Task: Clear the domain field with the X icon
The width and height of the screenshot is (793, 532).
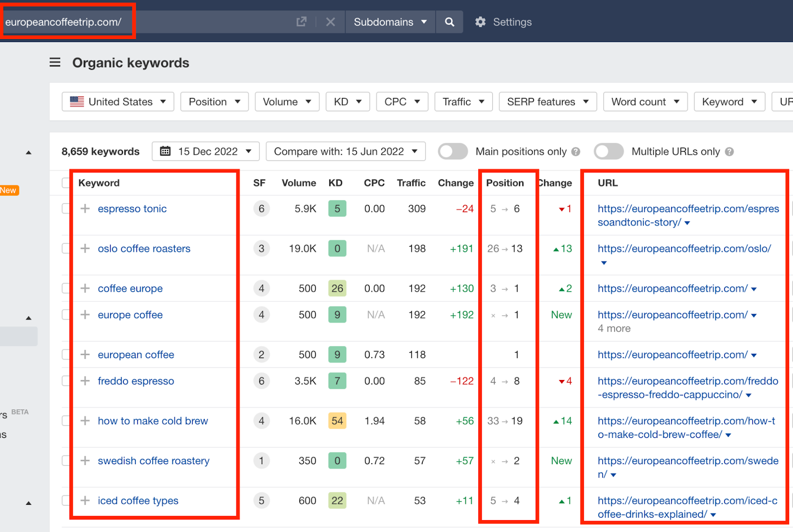Action: point(331,22)
